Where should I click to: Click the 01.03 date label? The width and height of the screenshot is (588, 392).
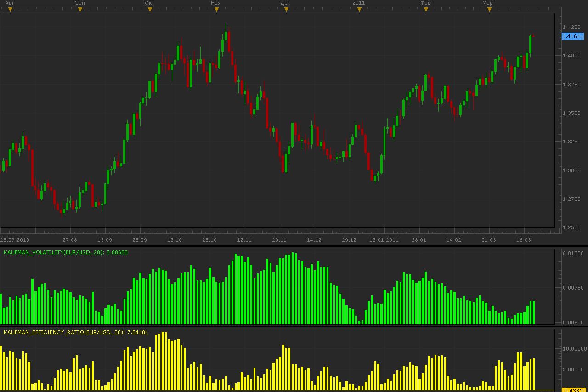[489, 240]
